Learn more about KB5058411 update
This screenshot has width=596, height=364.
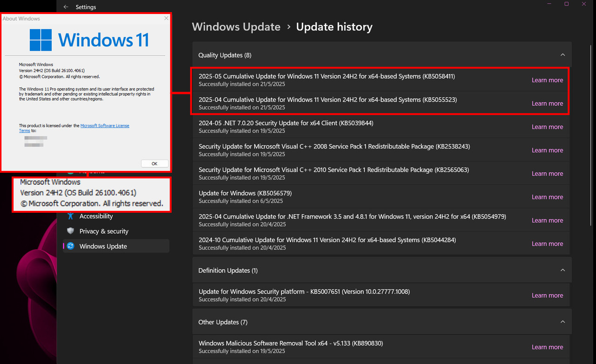(547, 80)
